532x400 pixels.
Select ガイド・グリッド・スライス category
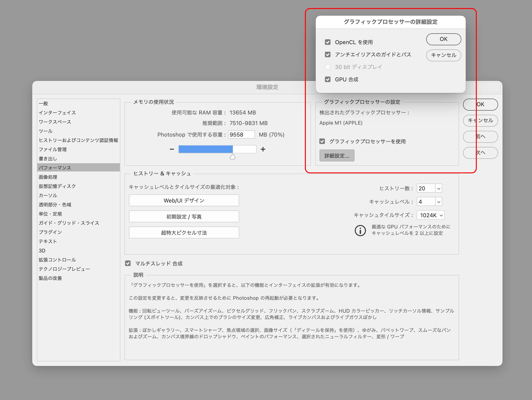point(69,223)
